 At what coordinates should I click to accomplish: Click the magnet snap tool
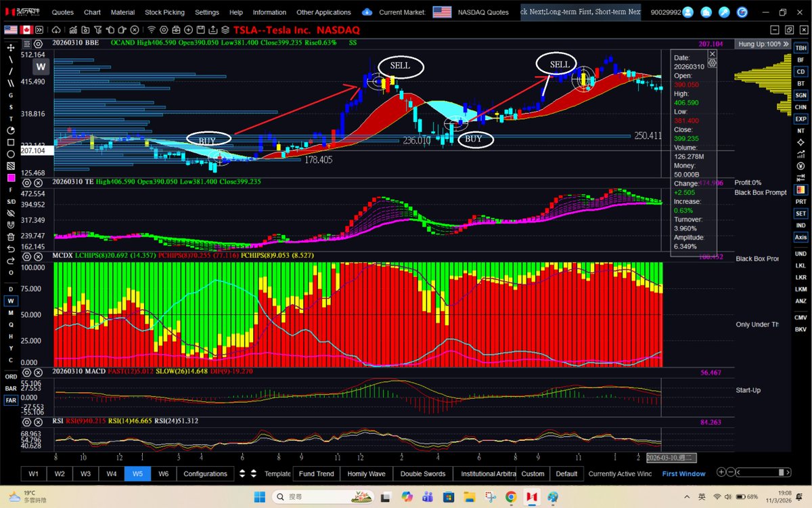(11, 225)
